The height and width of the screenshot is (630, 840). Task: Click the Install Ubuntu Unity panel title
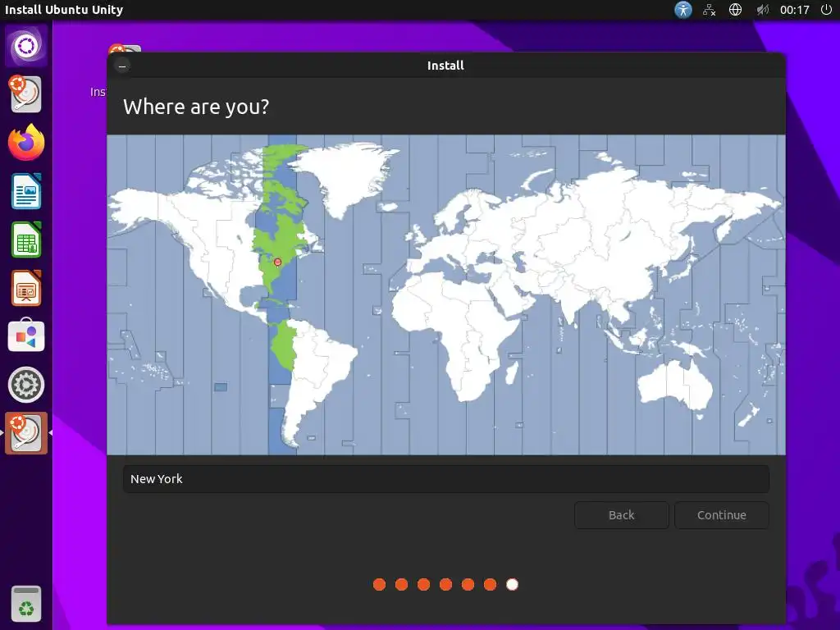click(x=64, y=10)
